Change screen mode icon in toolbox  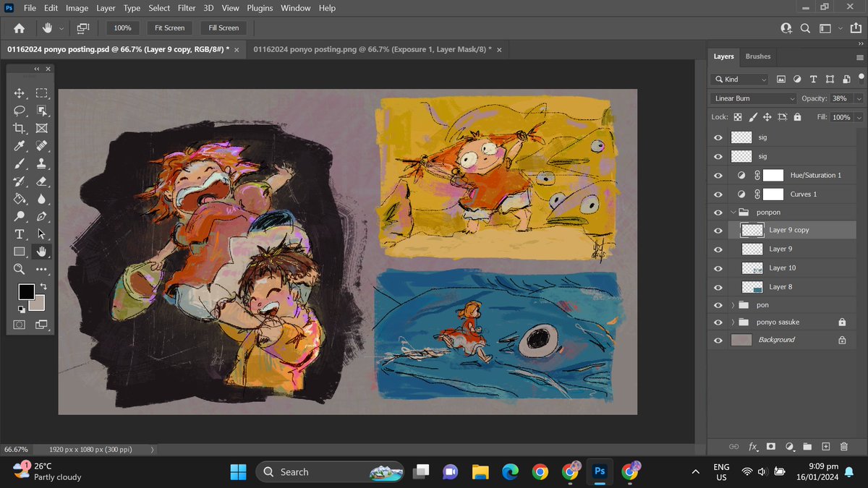42,325
